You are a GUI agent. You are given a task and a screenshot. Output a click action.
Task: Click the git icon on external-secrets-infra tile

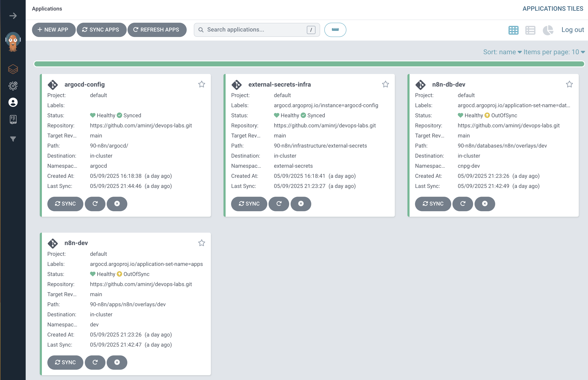[x=236, y=85]
